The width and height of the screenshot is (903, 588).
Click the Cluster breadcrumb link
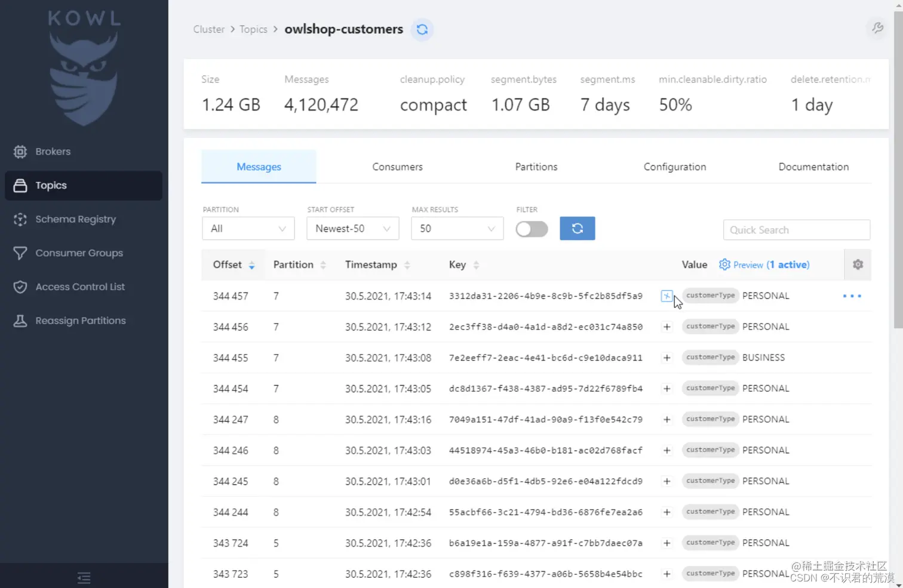coord(209,29)
